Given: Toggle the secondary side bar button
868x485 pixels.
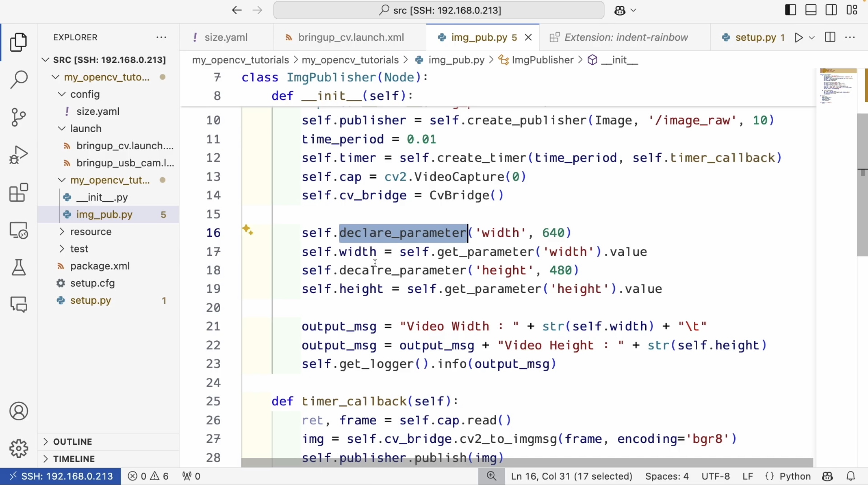Looking at the screenshot, I should click(831, 10).
